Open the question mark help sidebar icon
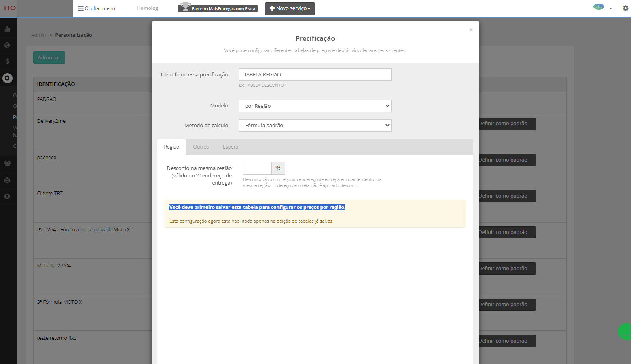This screenshot has height=364, width=631. tap(7, 196)
